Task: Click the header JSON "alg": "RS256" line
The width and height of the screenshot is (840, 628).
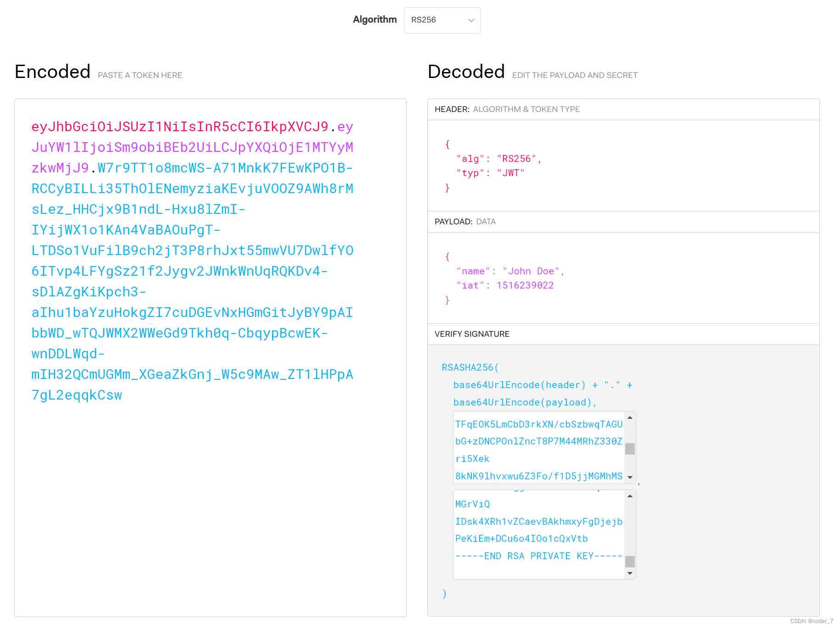Action: pyautogui.click(x=499, y=159)
